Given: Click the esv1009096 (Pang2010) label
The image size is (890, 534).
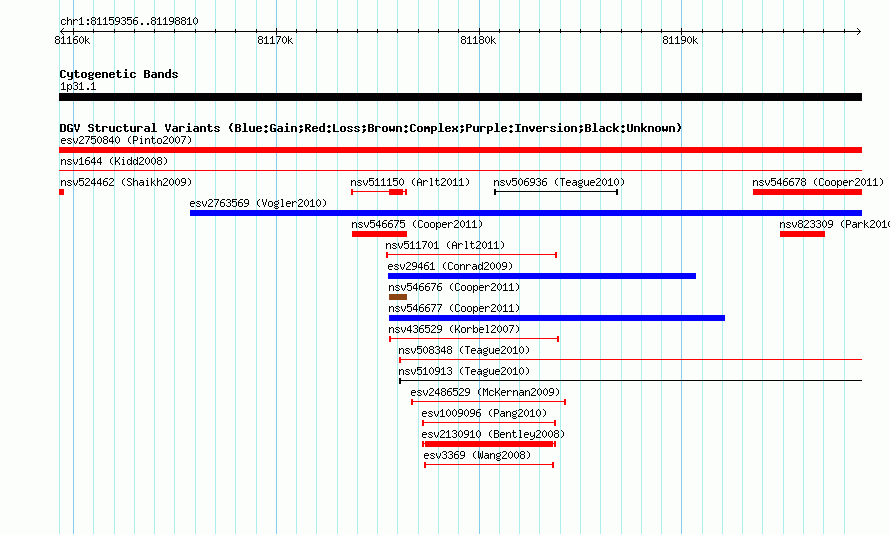Looking at the screenshot, I should pyautogui.click(x=484, y=413).
